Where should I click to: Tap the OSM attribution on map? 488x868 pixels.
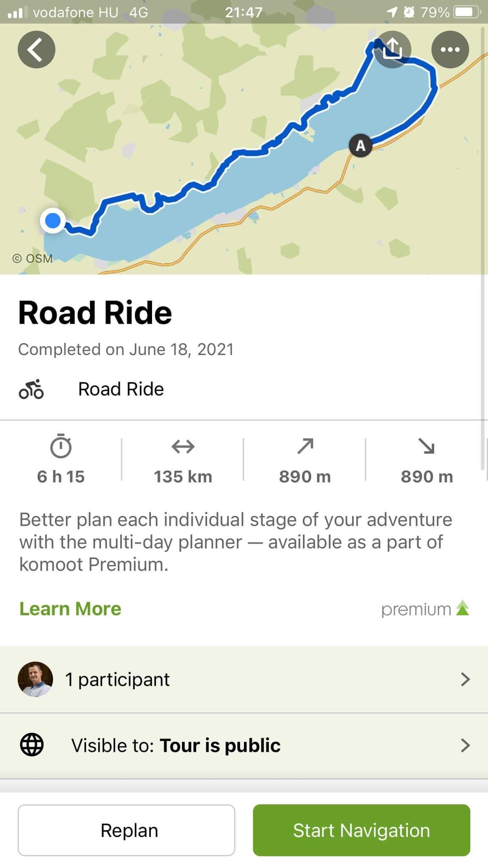pos(33,258)
